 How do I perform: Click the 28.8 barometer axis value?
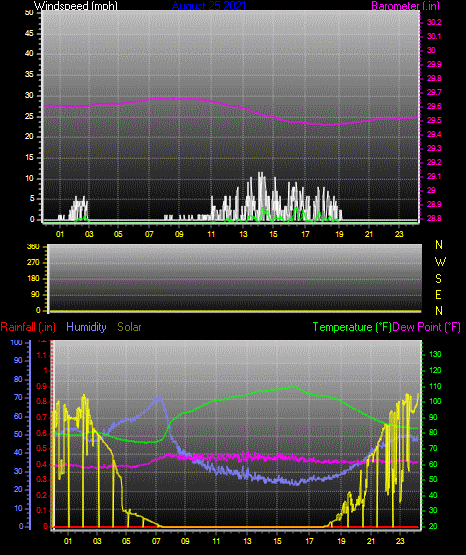tap(434, 218)
